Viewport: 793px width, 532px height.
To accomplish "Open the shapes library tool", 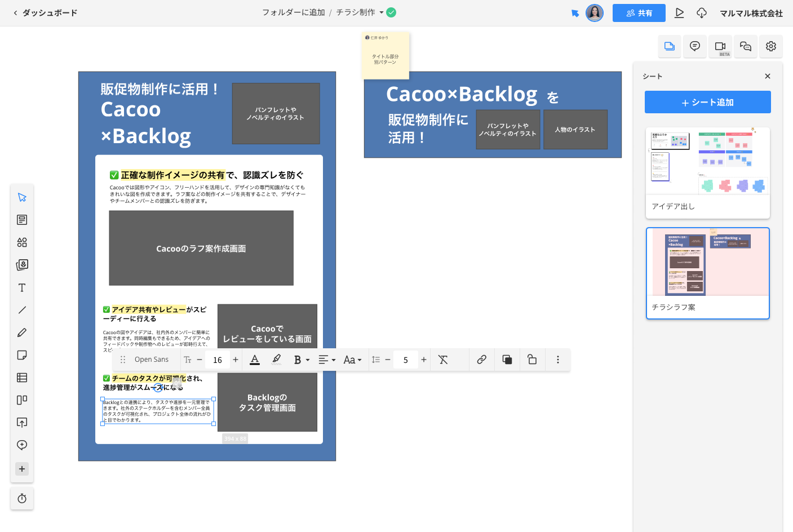I will pos(22,242).
